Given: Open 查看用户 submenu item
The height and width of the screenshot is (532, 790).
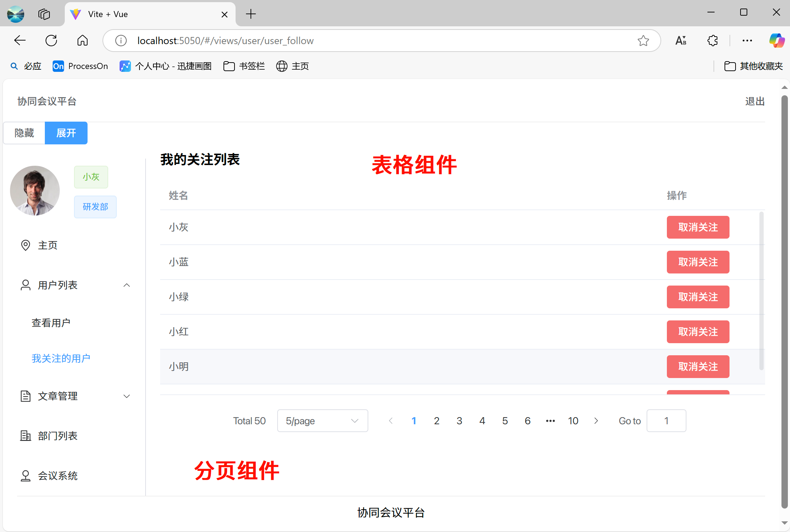Looking at the screenshot, I should [51, 323].
